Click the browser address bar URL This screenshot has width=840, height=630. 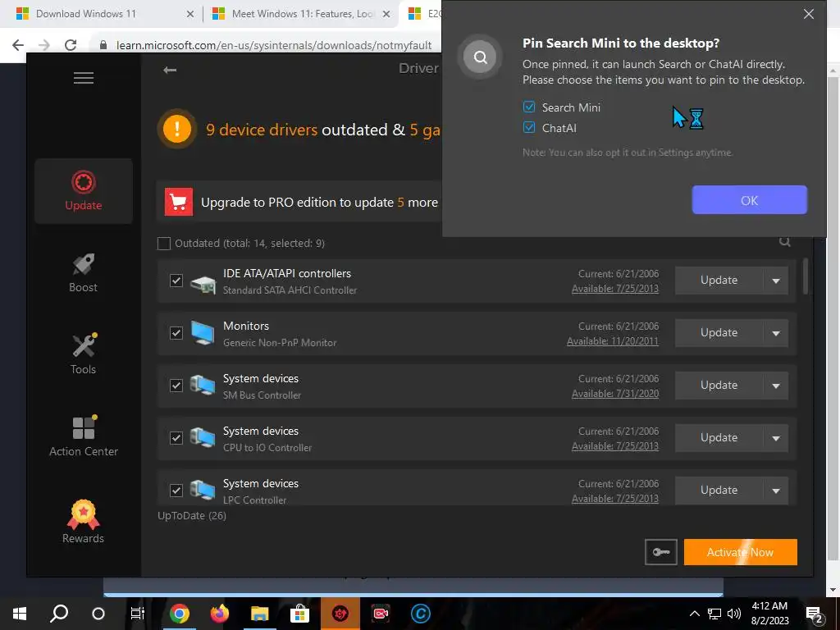274,46
